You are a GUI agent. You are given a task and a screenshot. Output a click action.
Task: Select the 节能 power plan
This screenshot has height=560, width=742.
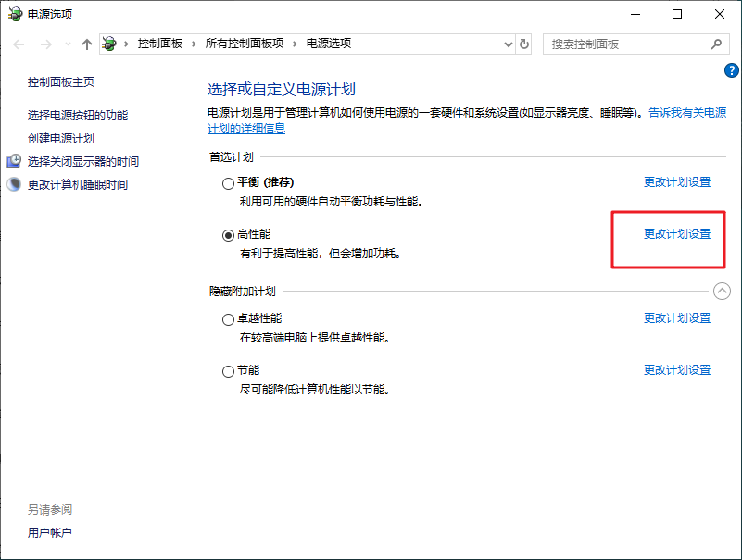click(x=228, y=371)
